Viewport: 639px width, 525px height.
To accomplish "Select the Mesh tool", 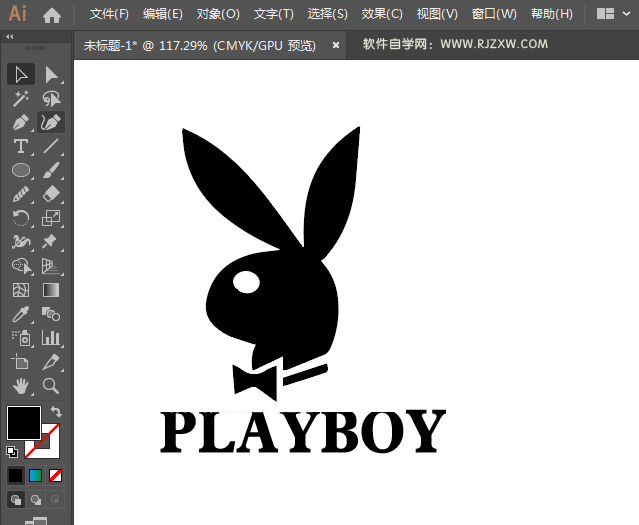I will click(x=21, y=290).
